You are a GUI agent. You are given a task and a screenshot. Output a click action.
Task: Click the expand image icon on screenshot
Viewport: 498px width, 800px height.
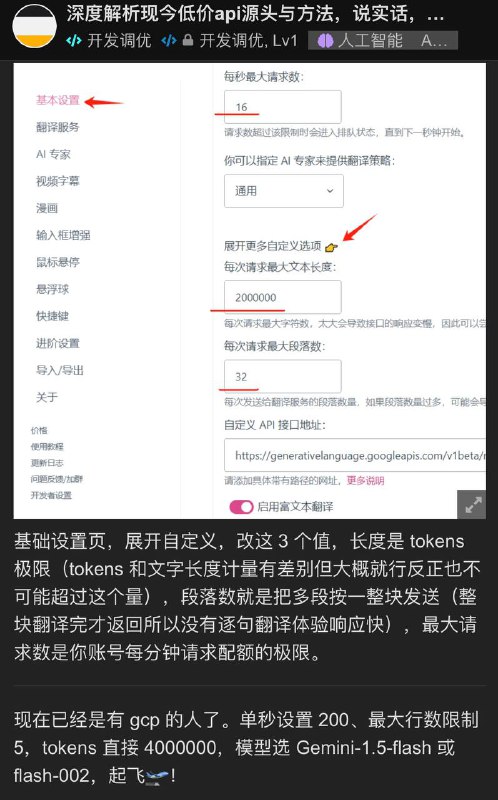471,505
